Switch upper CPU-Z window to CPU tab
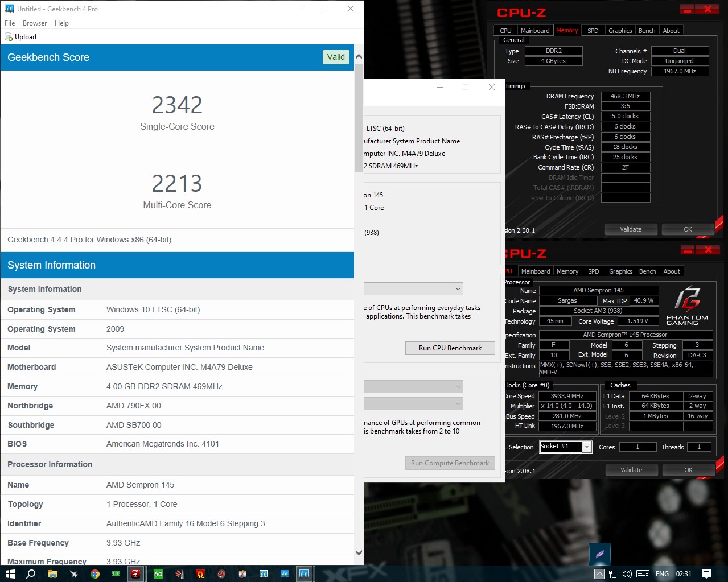The image size is (728, 582). click(505, 31)
